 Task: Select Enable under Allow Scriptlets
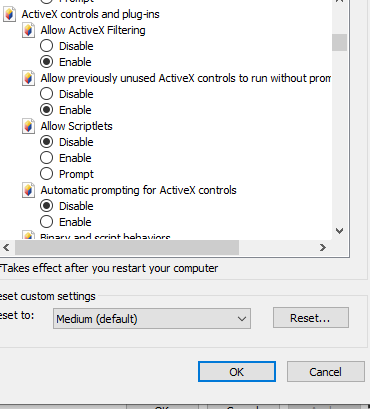tap(46, 158)
